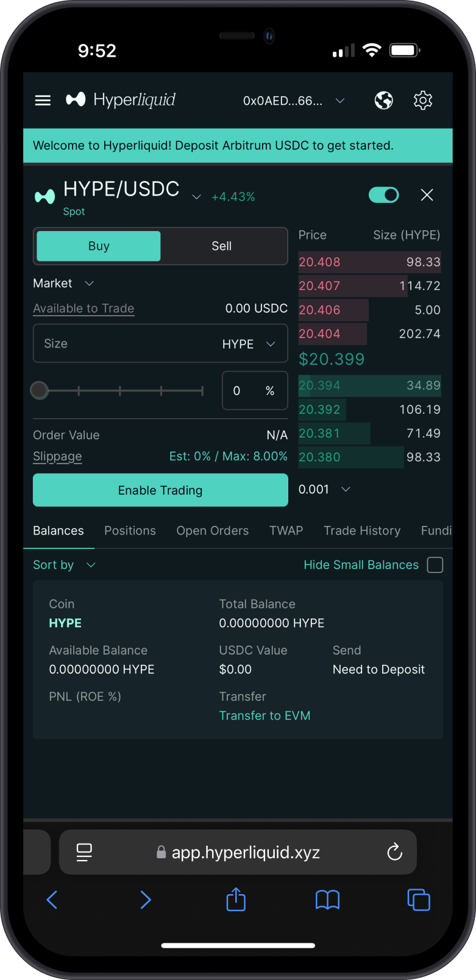Switch to the Open Orders tab
The height and width of the screenshot is (980, 476).
[213, 531]
